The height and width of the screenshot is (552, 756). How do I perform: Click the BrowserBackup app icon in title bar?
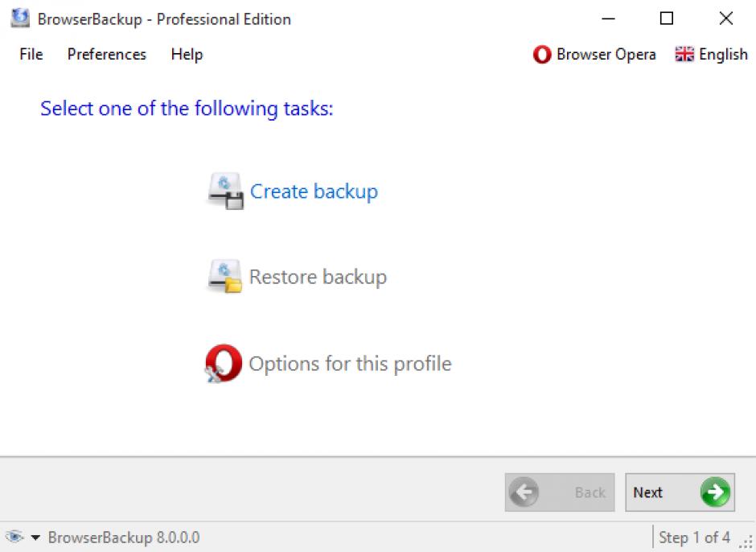click(20, 19)
